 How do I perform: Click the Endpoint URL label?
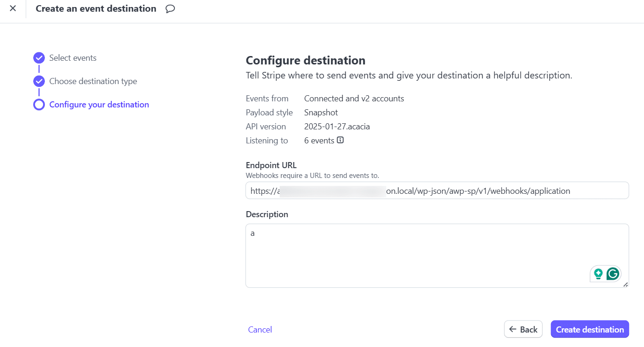tap(271, 165)
